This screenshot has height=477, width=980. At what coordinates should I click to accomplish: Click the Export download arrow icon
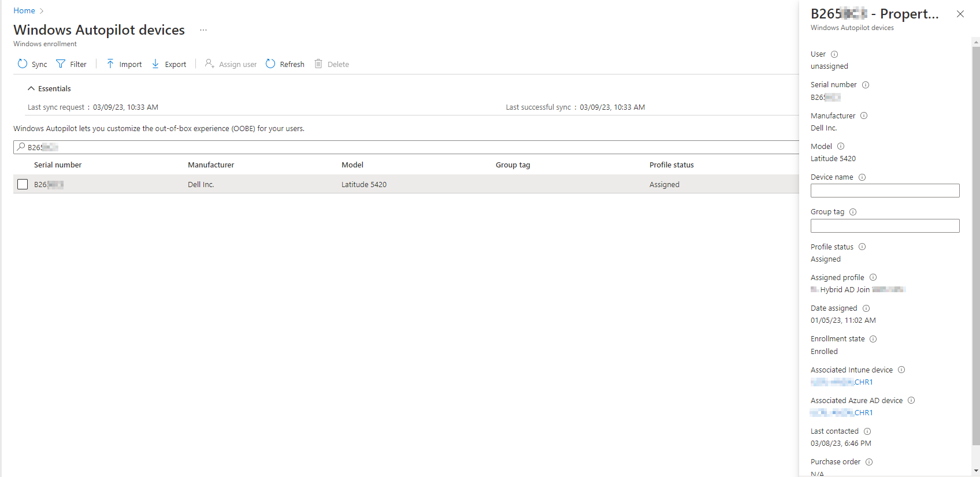(x=155, y=64)
